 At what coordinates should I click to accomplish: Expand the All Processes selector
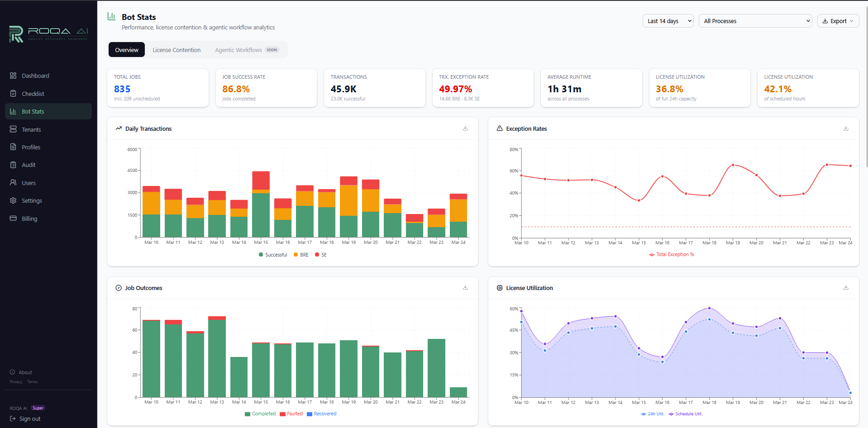755,21
